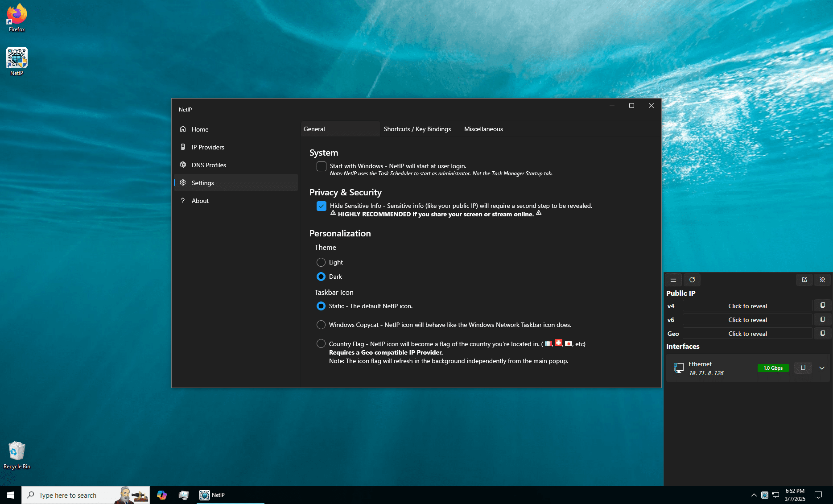The width and height of the screenshot is (833, 504).
Task: Minimize the NetIP settings window
Action: coord(612,106)
